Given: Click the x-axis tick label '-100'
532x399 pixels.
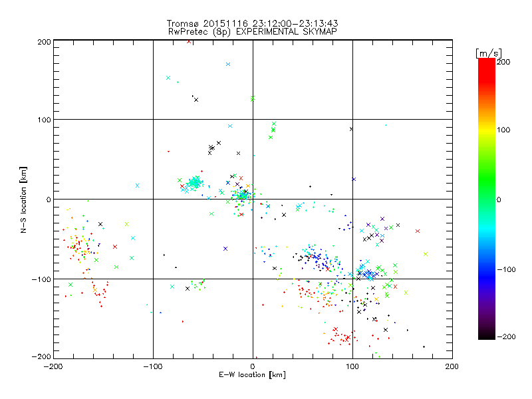Looking at the screenshot, I should coord(153,366).
